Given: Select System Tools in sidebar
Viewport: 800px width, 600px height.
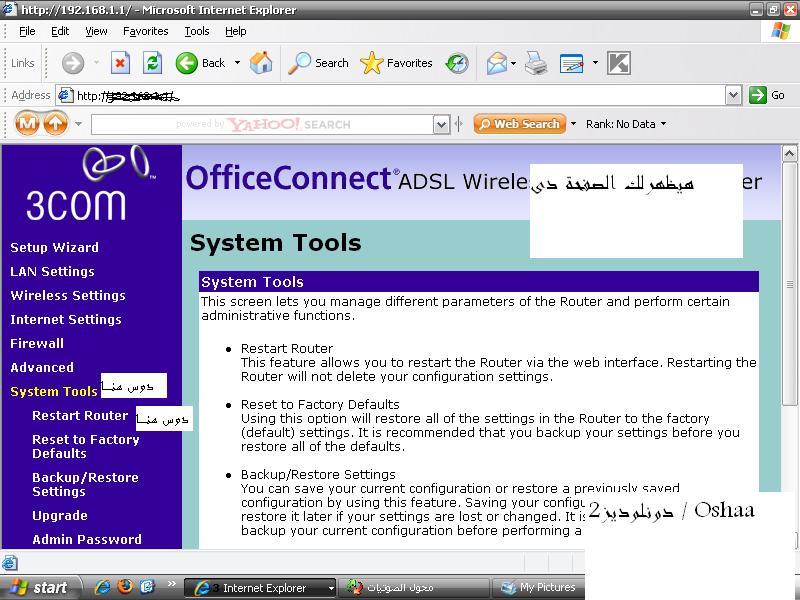Looking at the screenshot, I should [54, 391].
